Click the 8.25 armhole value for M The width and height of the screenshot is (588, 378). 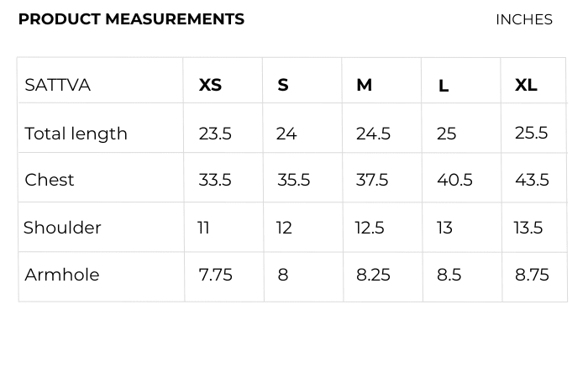point(373,275)
